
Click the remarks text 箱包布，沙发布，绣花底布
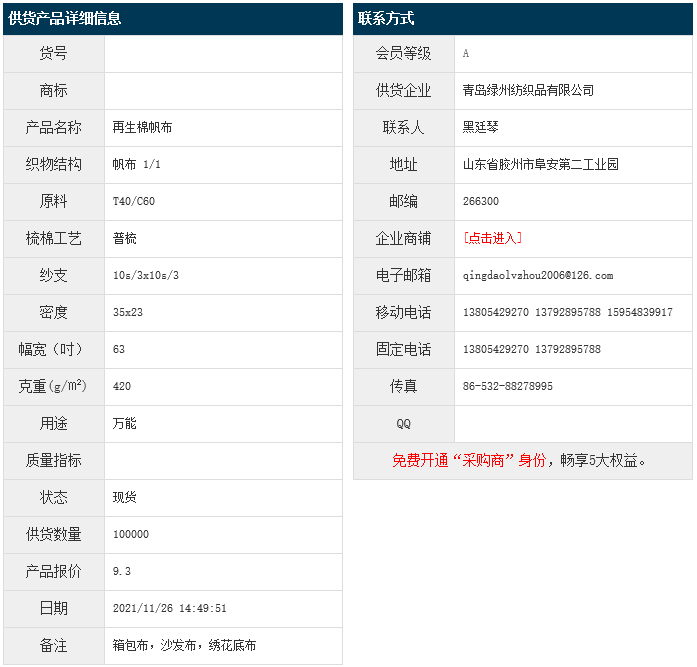point(184,645)
